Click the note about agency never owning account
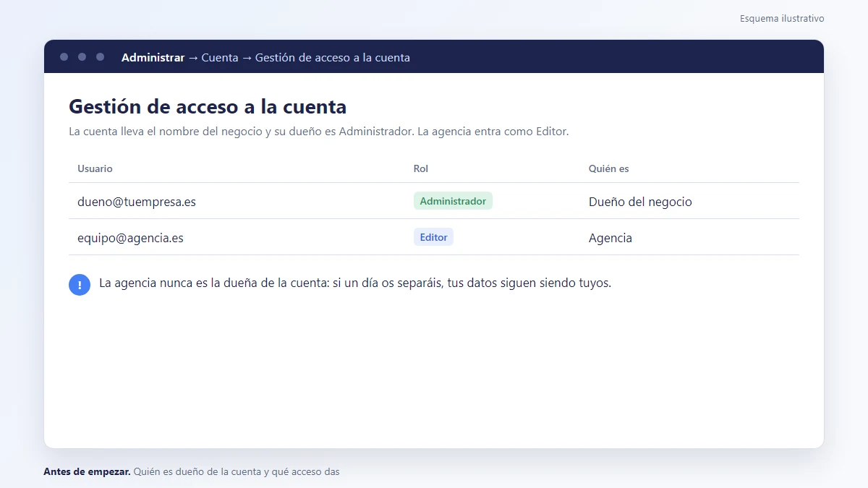The height and width of the screenshot is (488, 868). (355, 283)
